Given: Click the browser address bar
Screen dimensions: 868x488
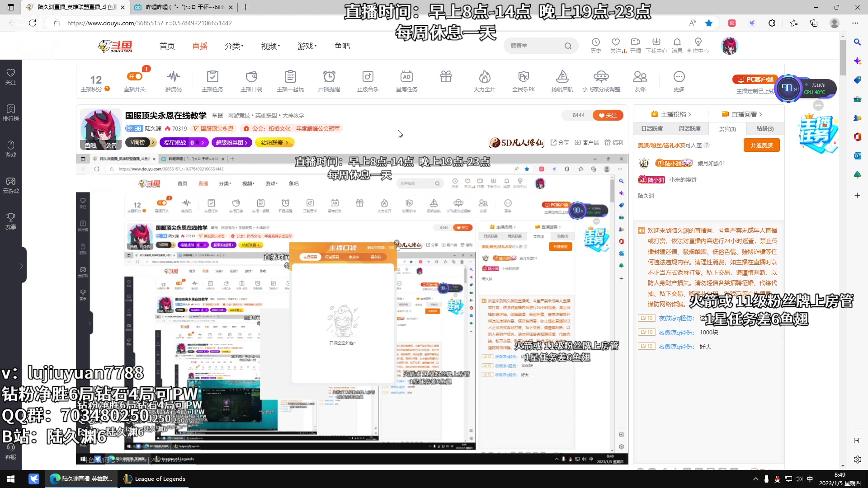Looking at the screenshot, I should 362,23.
